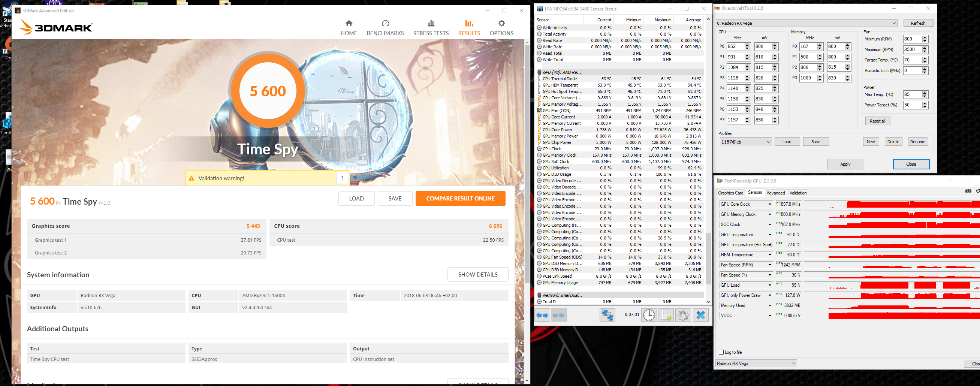Screen dimensions: 980x386
Task: Click Apply in OverdriveNTool
Action: tap(845, 164)
